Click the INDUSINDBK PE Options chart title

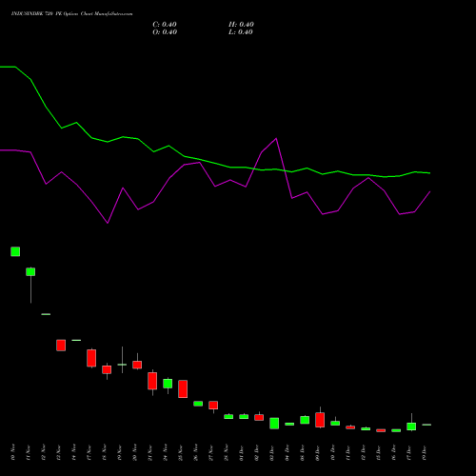click(x=71, y=14)
